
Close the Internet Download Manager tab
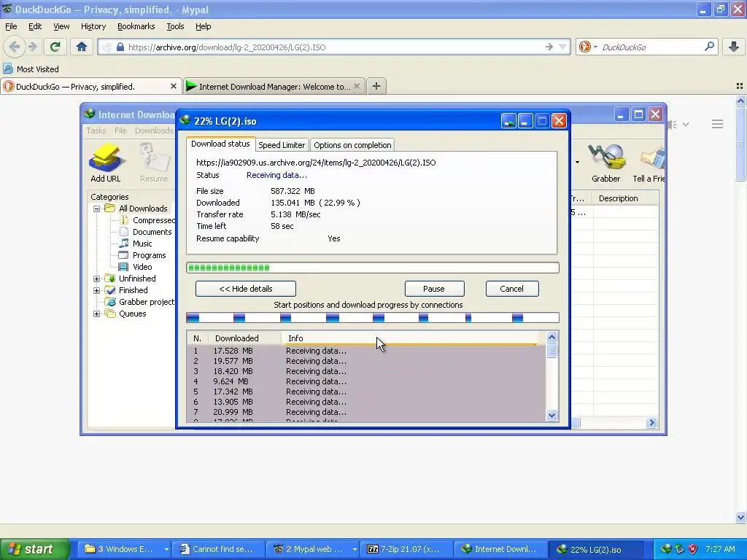(x=356, y=86)
